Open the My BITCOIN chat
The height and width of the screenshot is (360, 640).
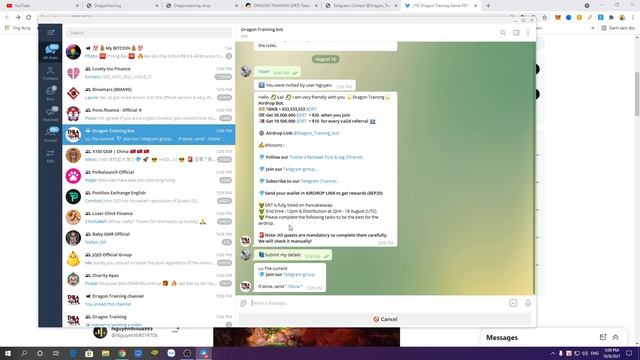[x=149, y=52]
